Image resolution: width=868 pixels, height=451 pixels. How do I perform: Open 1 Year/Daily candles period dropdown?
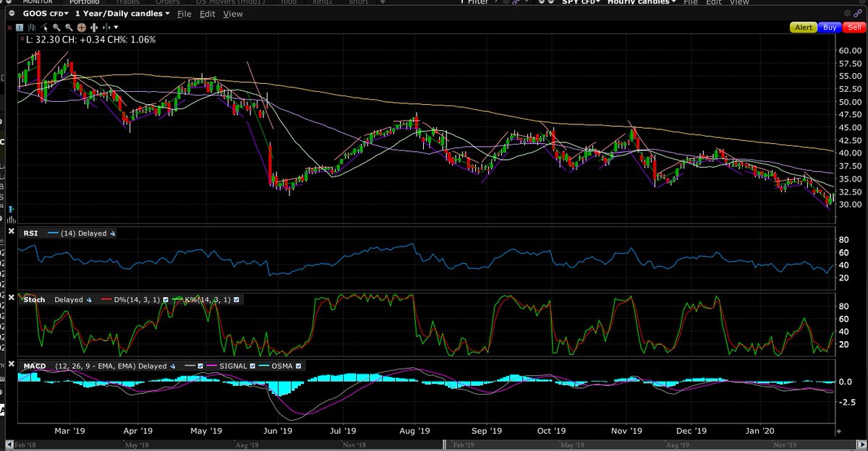(122, 13)
